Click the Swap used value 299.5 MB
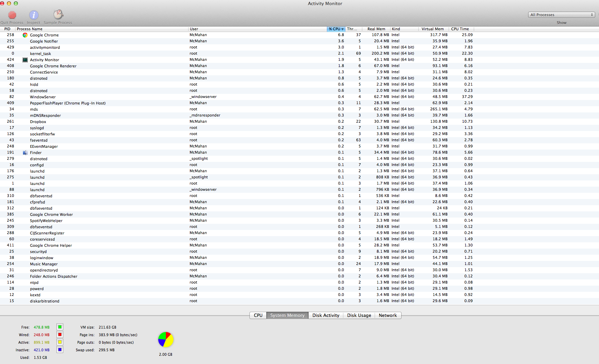The image size is (599, 364). (x=107, y=350)
